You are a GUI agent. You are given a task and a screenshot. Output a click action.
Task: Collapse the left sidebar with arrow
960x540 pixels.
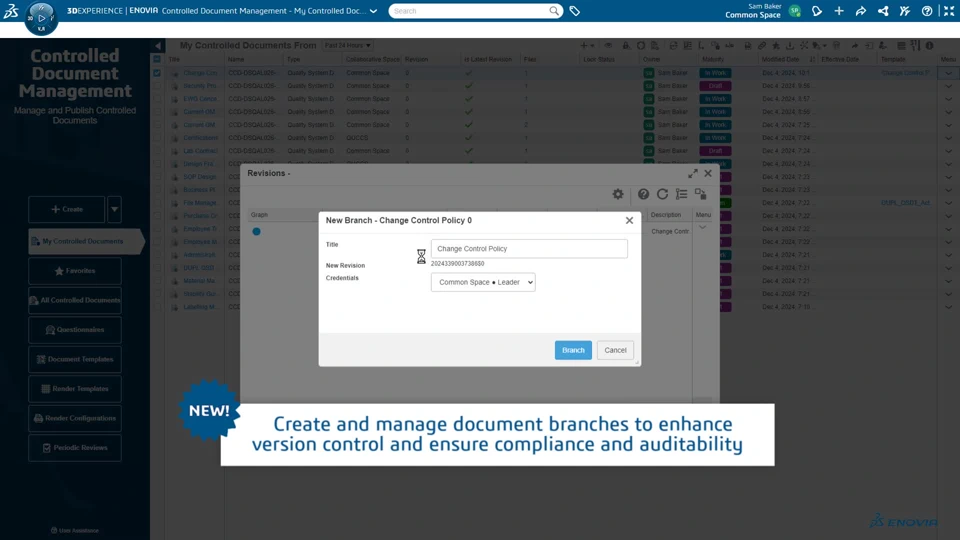(158, 46)
